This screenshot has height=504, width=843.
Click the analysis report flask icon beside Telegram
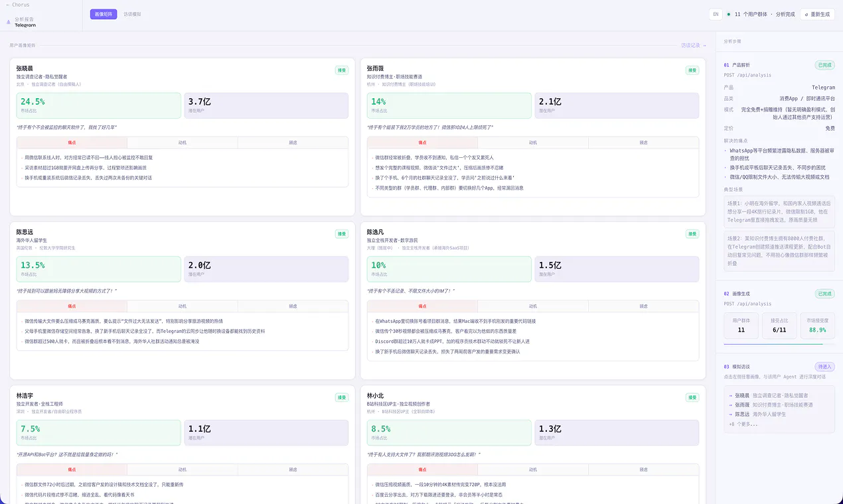tap(9, 22)
